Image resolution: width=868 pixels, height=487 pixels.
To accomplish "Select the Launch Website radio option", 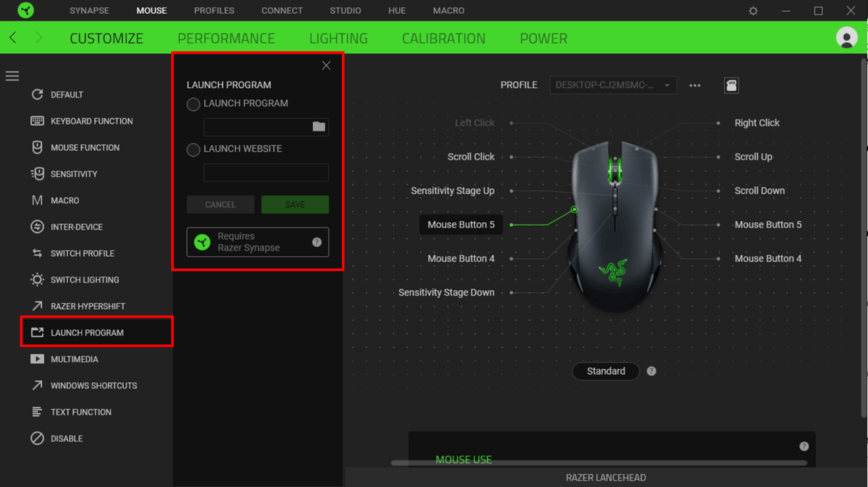I will pos(193,149).
